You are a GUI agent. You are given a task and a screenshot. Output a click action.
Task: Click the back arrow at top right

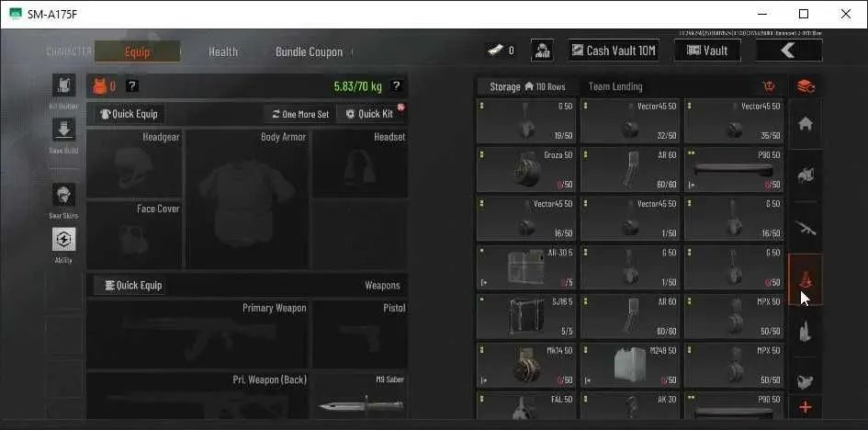789,51
